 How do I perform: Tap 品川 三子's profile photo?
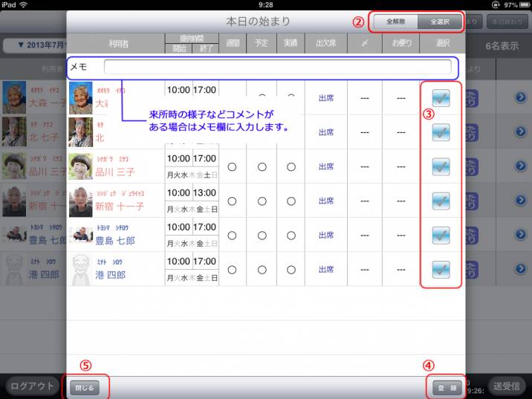click(x=80, y=166)
